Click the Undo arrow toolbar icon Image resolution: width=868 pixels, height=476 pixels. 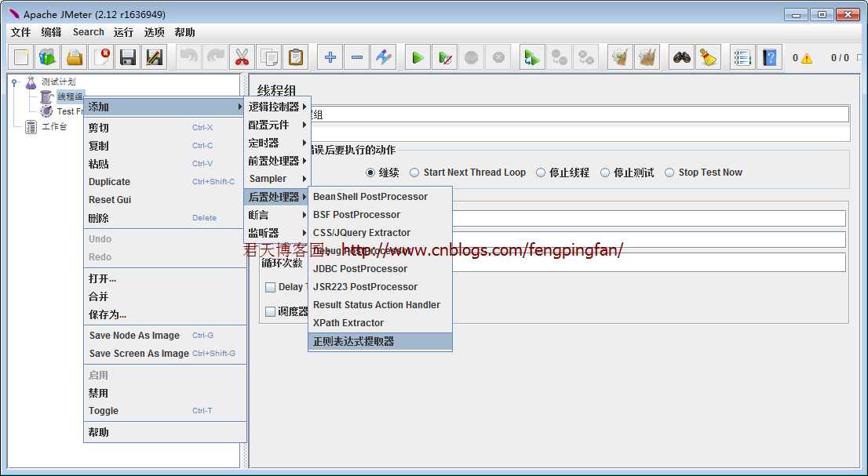coord(189,57)
